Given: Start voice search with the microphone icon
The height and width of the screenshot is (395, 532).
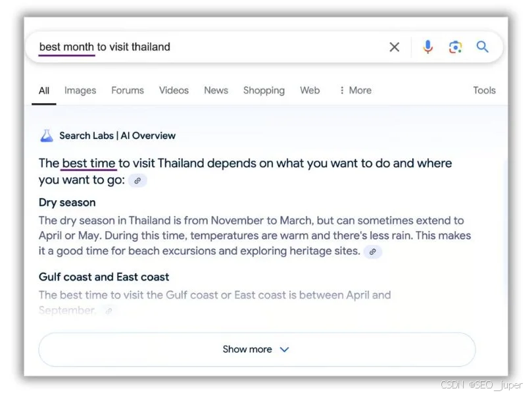Looking at the screenshot, I should click(x=428, y=47).
